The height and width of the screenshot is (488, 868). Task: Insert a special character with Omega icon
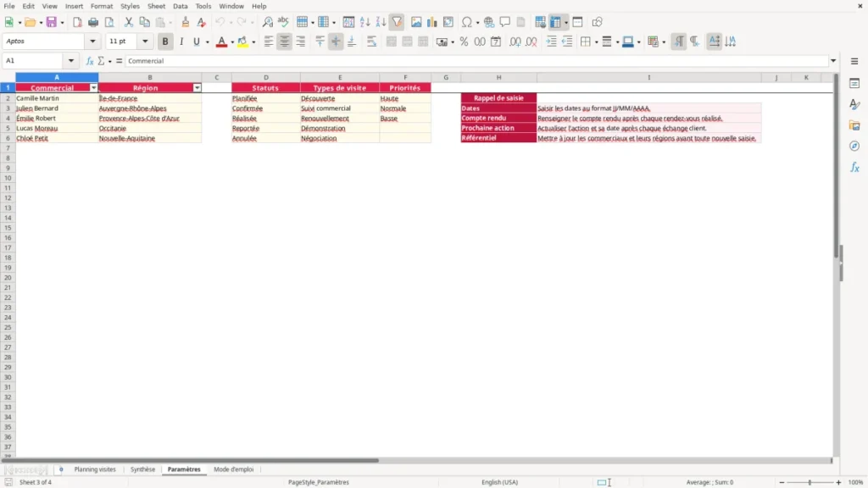[x=467, y=22]
